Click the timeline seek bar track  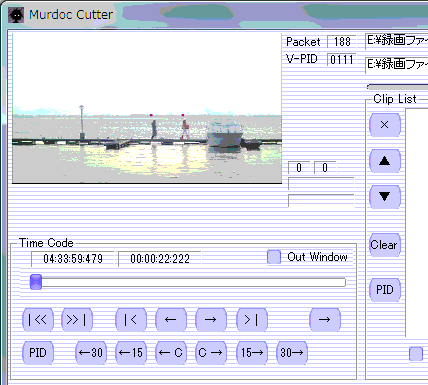tap(188, 283)
